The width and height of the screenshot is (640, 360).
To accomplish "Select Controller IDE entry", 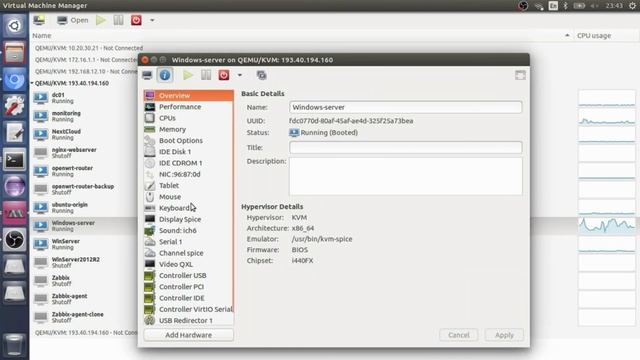I will coord(189,298).
